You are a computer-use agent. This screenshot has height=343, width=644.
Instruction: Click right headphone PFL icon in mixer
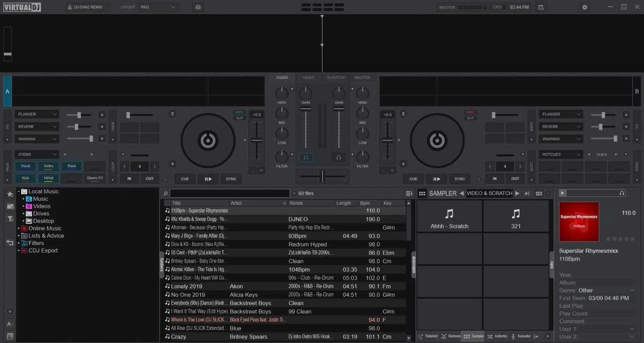point(339,157)
